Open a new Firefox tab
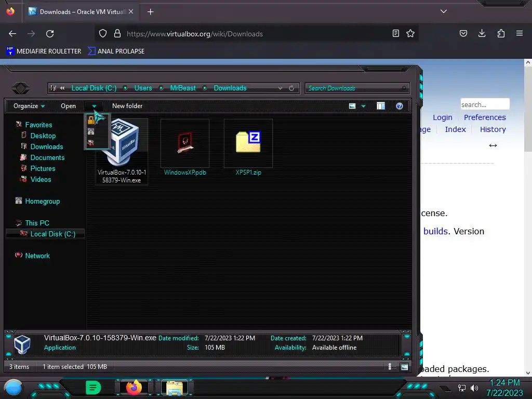Image resolution: width=532 pixels, height=399 pixels. tap(150, 12)
